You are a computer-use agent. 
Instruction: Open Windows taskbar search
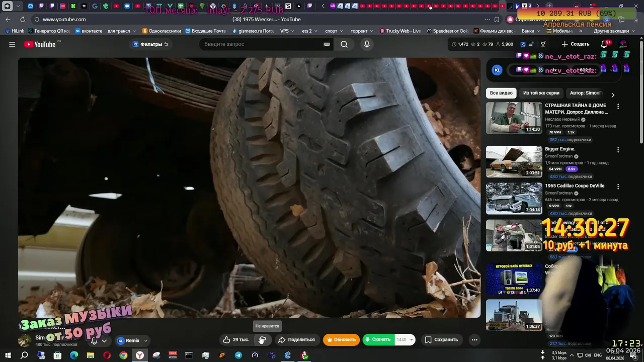tap(24, 355)
